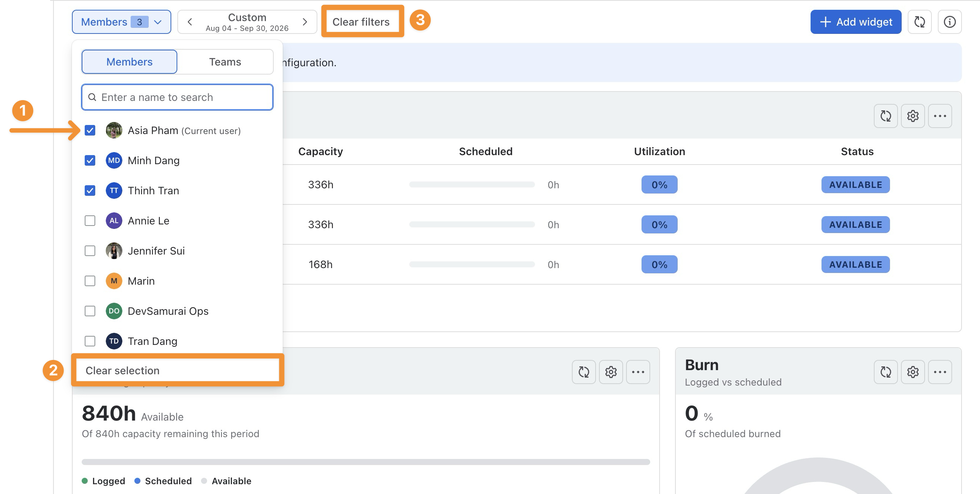Click 0% utilization badge in 168h row
This screenshot has width=980, height=494.
point(659,264)
